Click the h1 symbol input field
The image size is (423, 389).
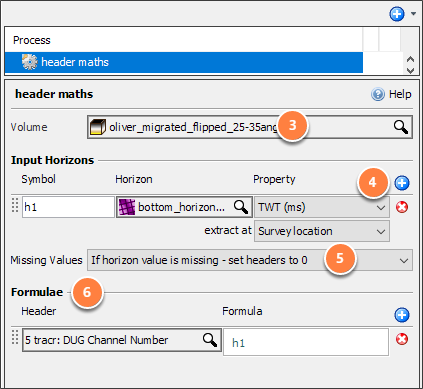click(68, 207)
